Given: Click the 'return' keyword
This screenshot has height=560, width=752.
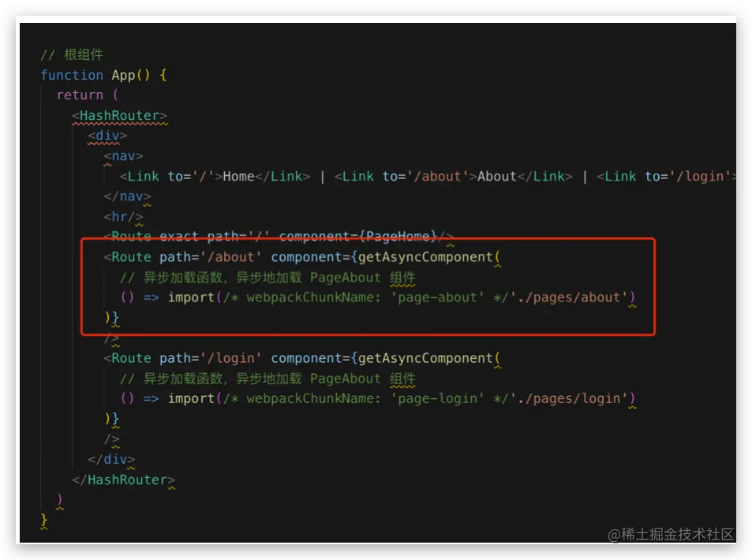Looking at the screenshot, I should [80, 95].
